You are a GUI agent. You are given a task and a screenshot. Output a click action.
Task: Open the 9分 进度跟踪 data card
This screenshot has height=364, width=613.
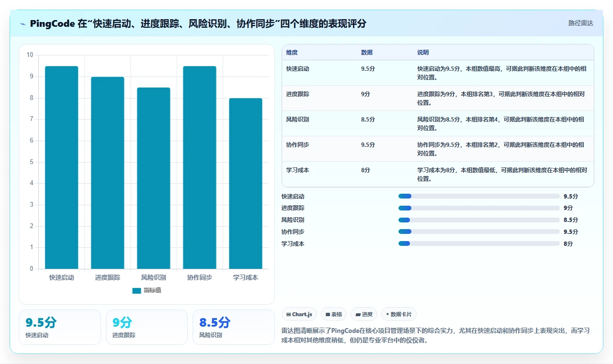point(147,327)
